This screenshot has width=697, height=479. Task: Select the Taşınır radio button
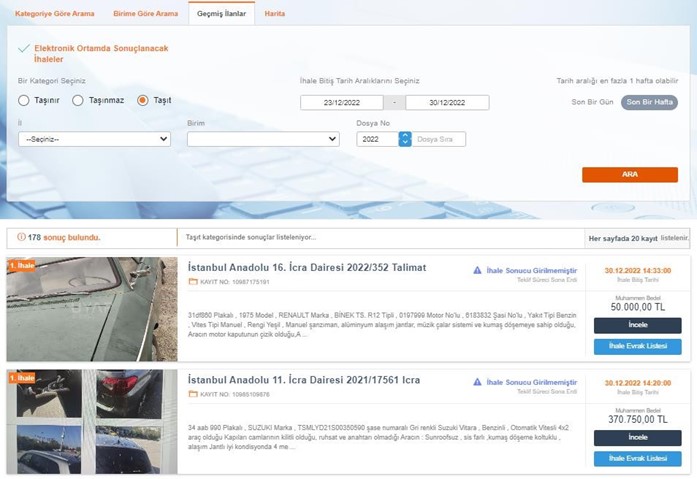click(x=25, y=100)
